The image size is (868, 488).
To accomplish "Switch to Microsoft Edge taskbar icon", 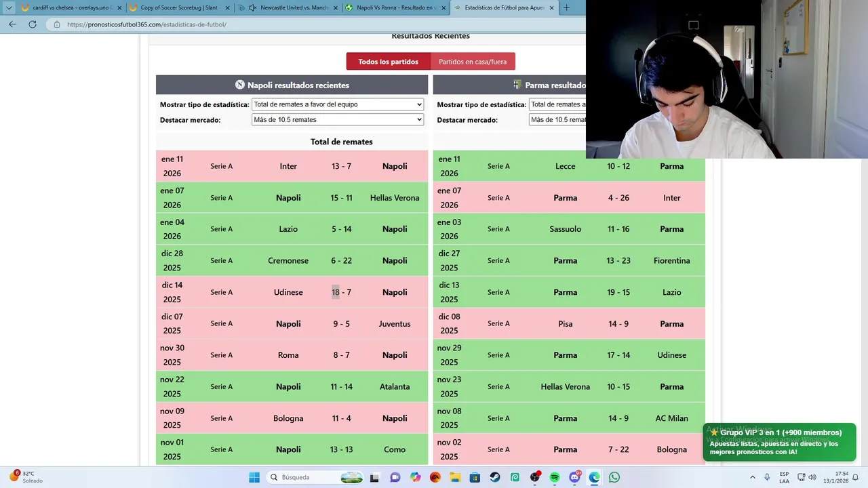I will coord(595,477).
